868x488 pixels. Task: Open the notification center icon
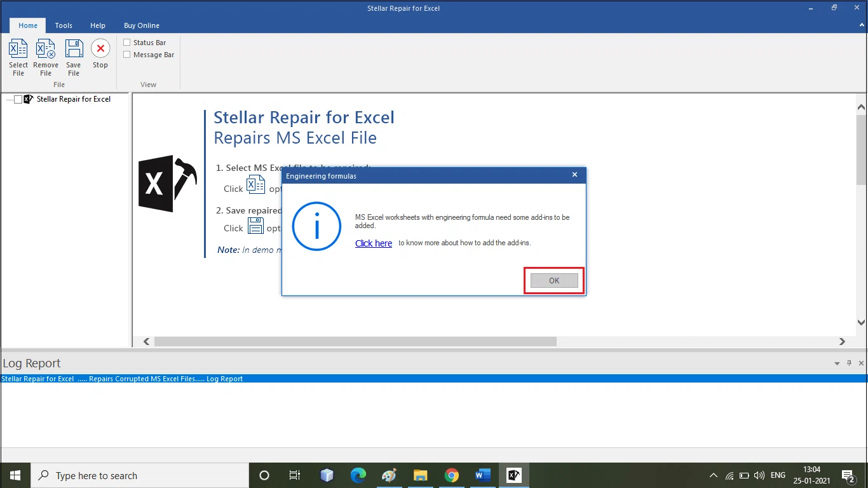click(848, 475)
